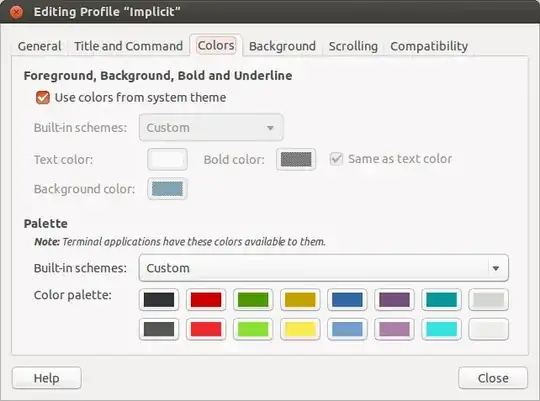Switch to the General tab

tap(40, 46)
